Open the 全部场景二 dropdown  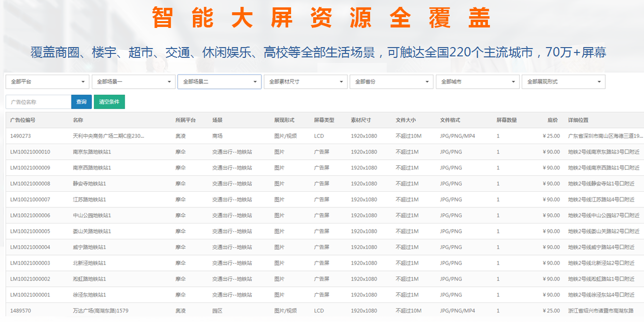tap(219, 81)
